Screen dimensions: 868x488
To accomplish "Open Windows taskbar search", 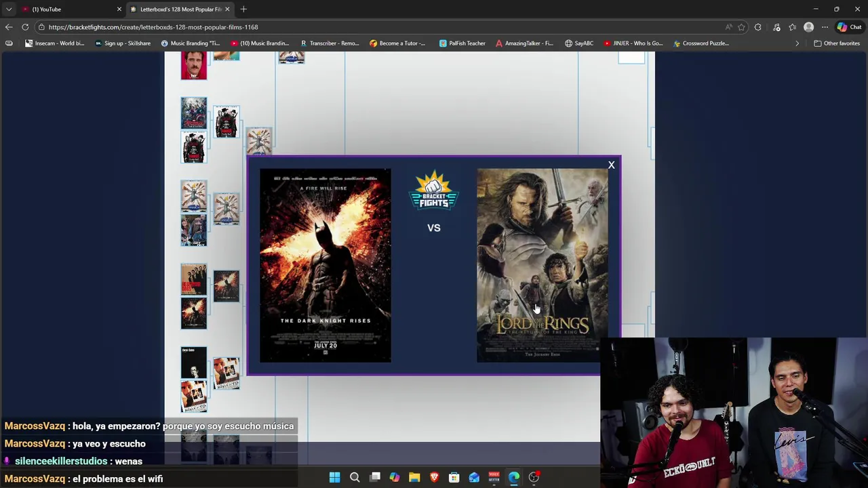I will (x=355, y=477).
